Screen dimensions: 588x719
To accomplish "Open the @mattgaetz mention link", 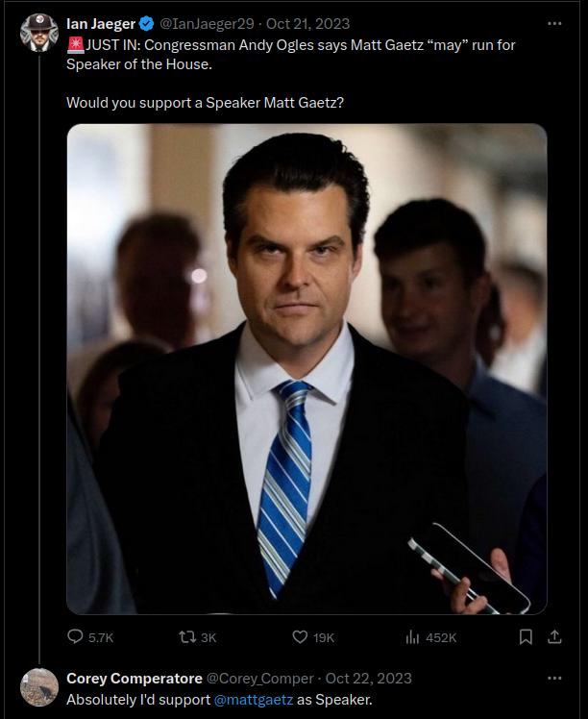I will click(254, 699).
